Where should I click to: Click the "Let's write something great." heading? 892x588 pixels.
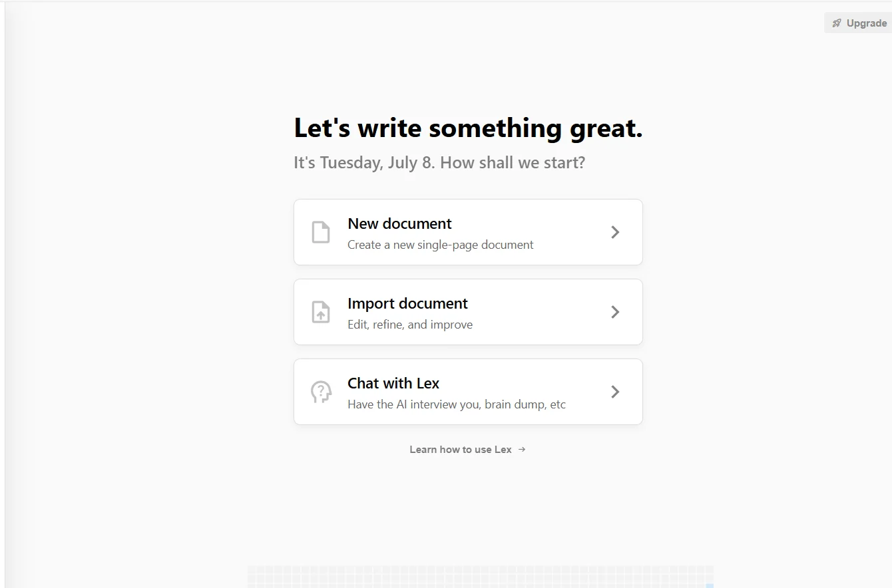point(468,128)
